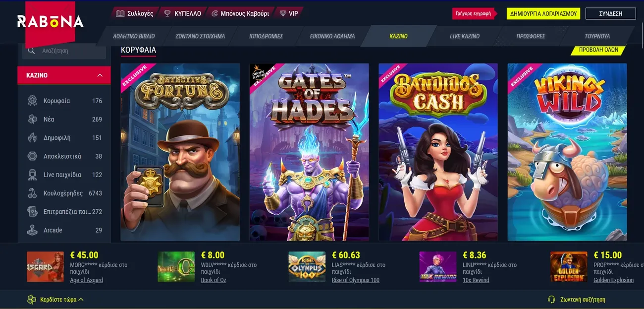Click the Νέα category icon

click(32, 119)
